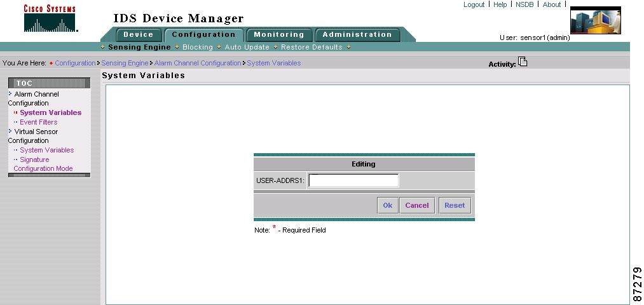Image resolution: width=644 pixels, height=305 pixels.
Task: Open the About link
Action: coord(552,4)
